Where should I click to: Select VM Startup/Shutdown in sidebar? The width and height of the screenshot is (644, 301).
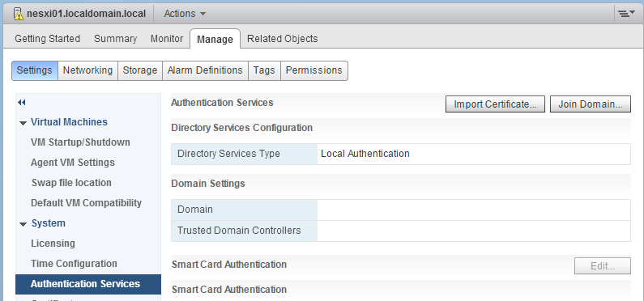point(80,142)
